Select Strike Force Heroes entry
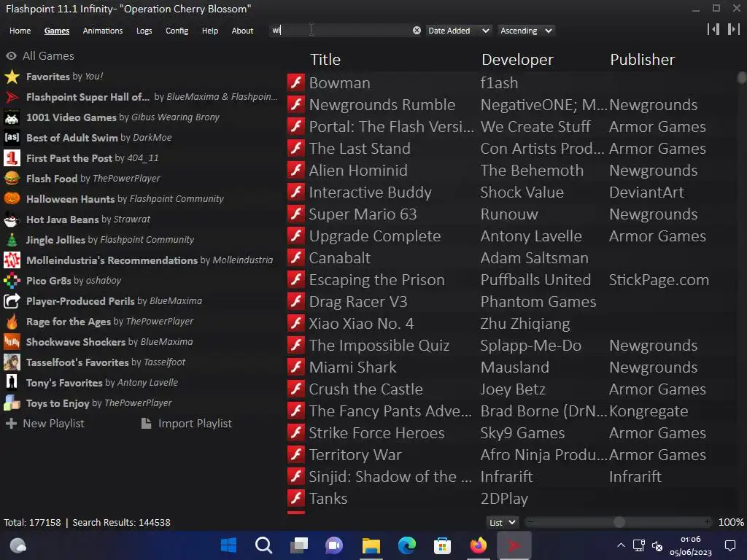 tap(510, 433)
